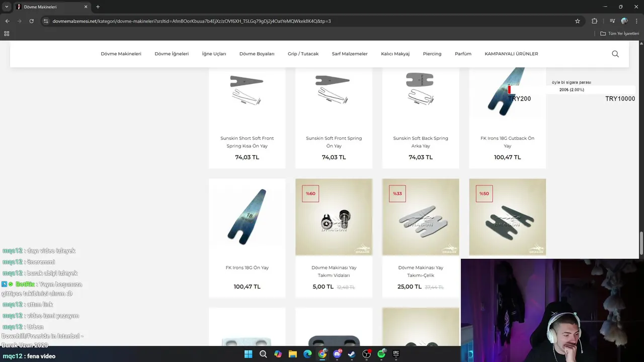Viewport: 644px width, 362px height.
Task: Open Microsoft Edge from the taskbar
Action: 307,354
